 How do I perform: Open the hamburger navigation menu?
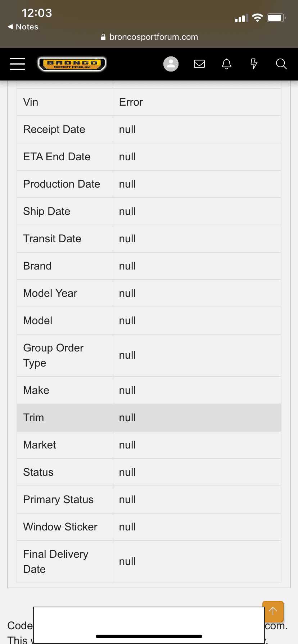click(x=18, y=64)
